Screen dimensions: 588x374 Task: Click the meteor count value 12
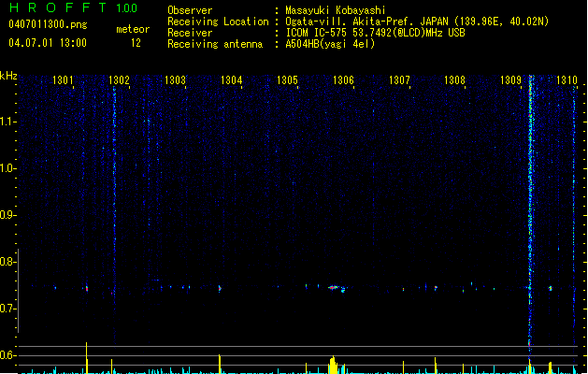tap(136, 43)
